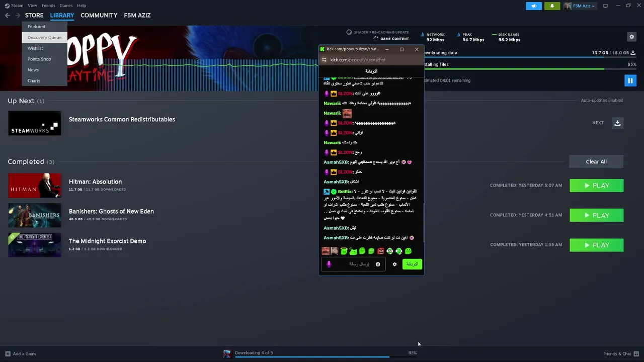Click the shader pre-caching update icon
The width and height of the screenshot is (644, 362).
349,32
